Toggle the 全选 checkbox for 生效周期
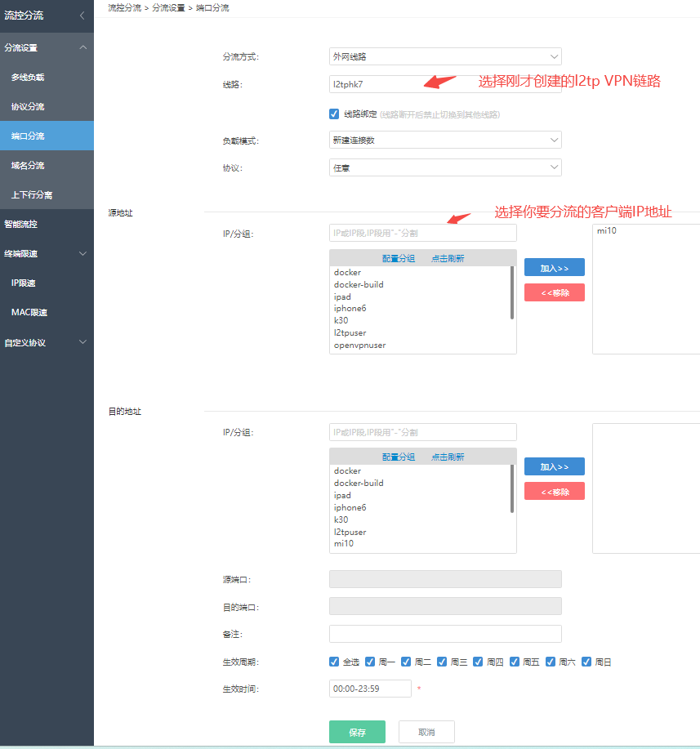This screenshot has width=700, height=749. pyautogui.click(x=334, y=662)
